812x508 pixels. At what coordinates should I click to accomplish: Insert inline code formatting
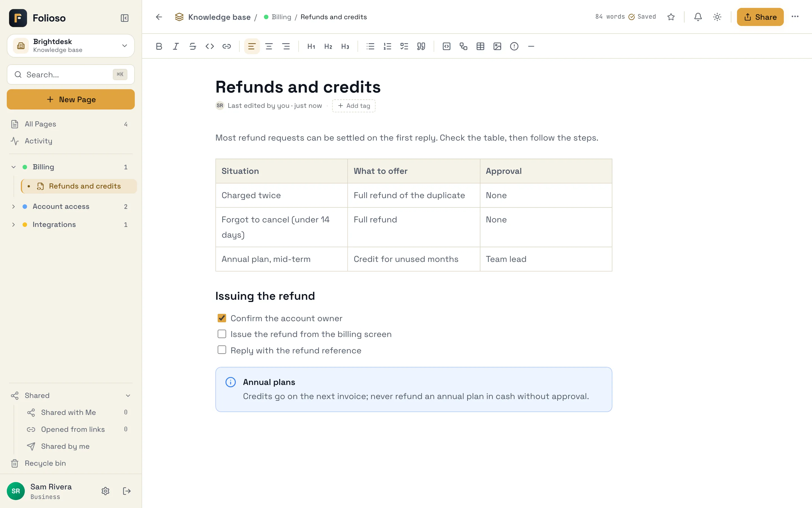click(x=210, y=46)
